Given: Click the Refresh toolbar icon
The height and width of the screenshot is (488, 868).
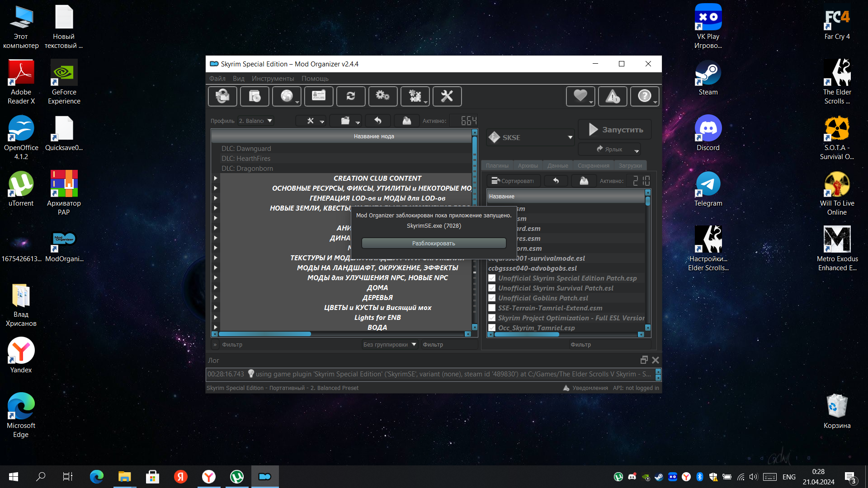Looking at the screenshot, I should click(x=351, y=96).
